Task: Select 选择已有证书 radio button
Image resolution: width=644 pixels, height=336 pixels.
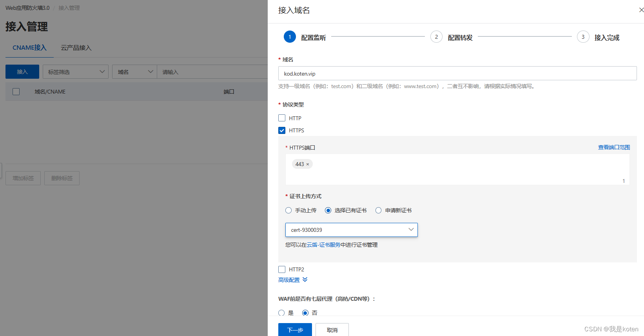Action: (x=328, y=210)
